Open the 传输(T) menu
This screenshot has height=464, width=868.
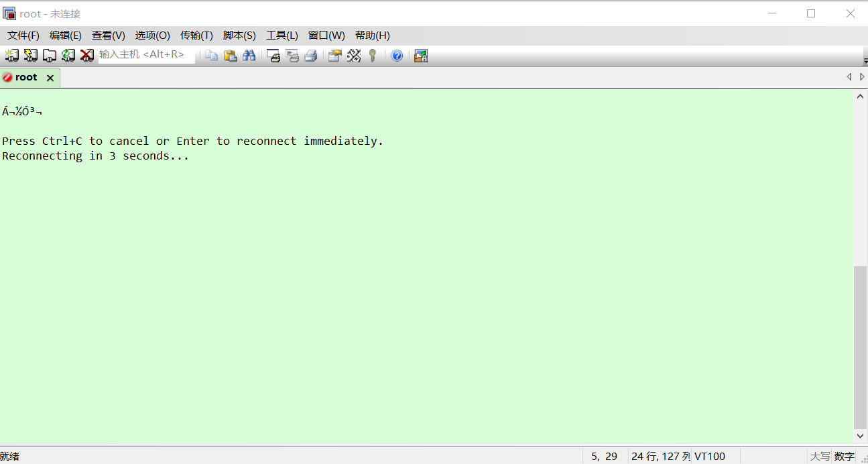tap(196, 36)
